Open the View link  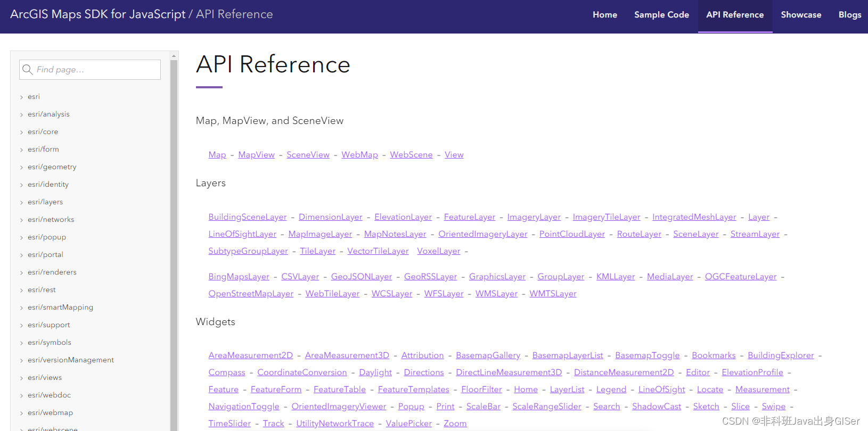[454, 155]
